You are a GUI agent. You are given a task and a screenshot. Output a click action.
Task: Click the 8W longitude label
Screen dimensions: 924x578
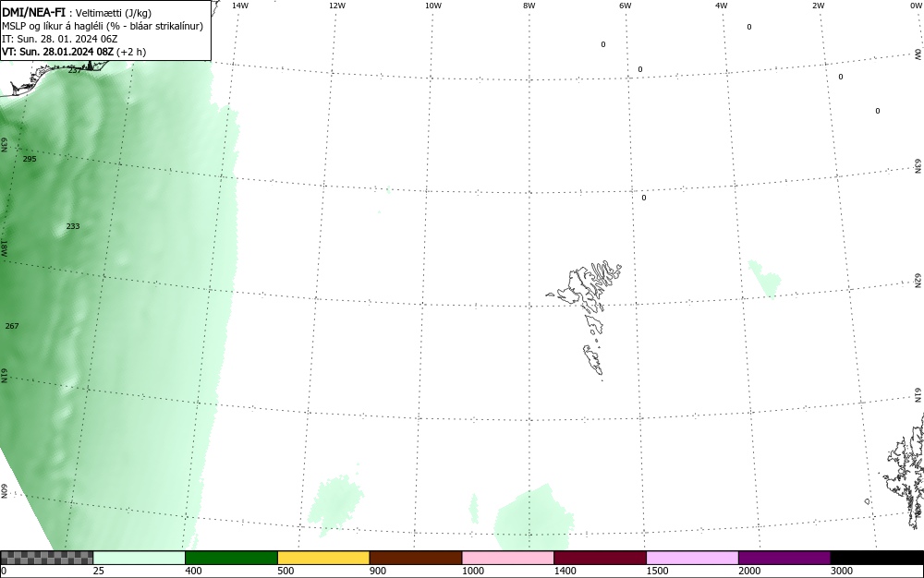coord(529,6)
